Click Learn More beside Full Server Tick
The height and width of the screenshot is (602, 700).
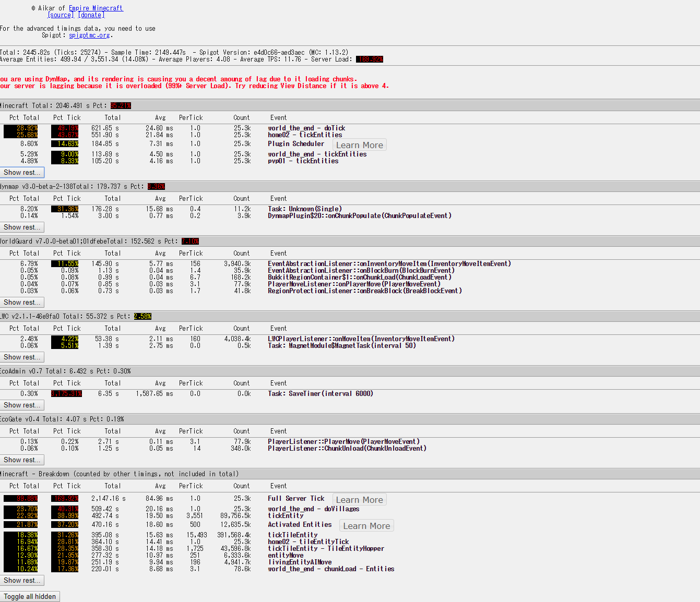[x=359, y=500]
